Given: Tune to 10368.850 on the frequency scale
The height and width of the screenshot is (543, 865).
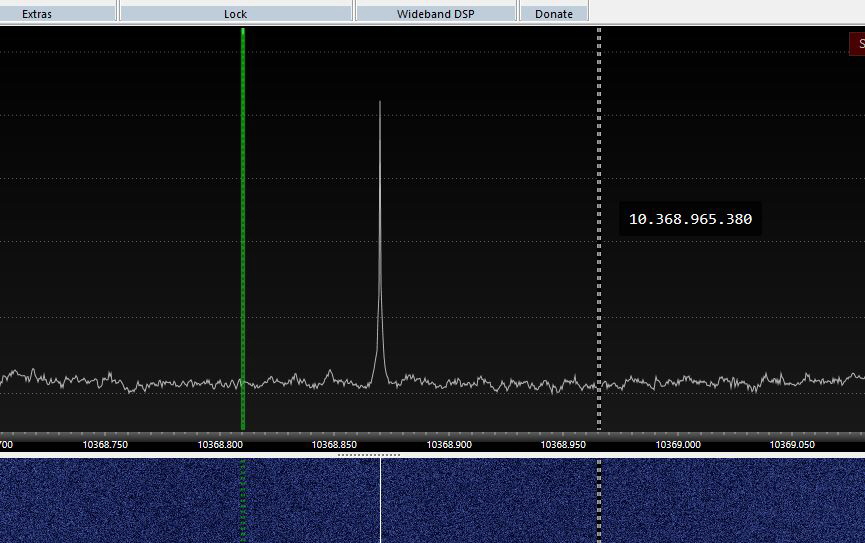Looking at the screenshot, I should coord(334,444).
